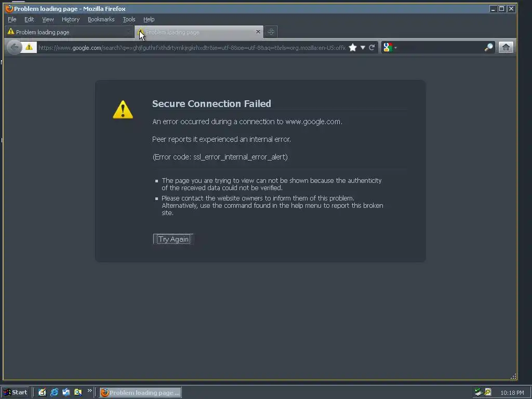Viewport: 532px width, 399px height.
Task: Click in the URL address field
Action: pos(192,48)
